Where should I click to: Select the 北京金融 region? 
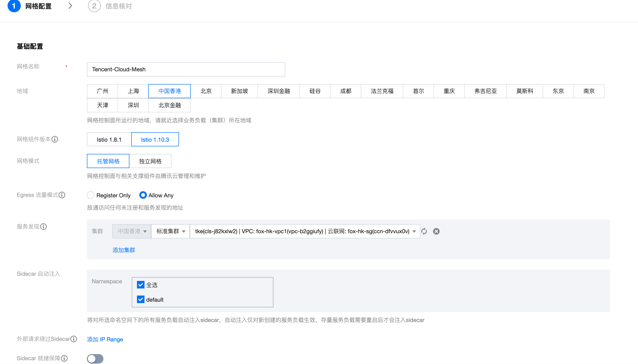tap(170, 105)
